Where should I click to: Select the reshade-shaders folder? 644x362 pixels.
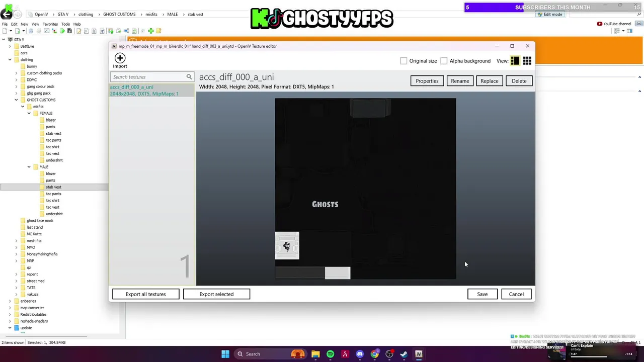pyautogui.click(x=34, y=321)
